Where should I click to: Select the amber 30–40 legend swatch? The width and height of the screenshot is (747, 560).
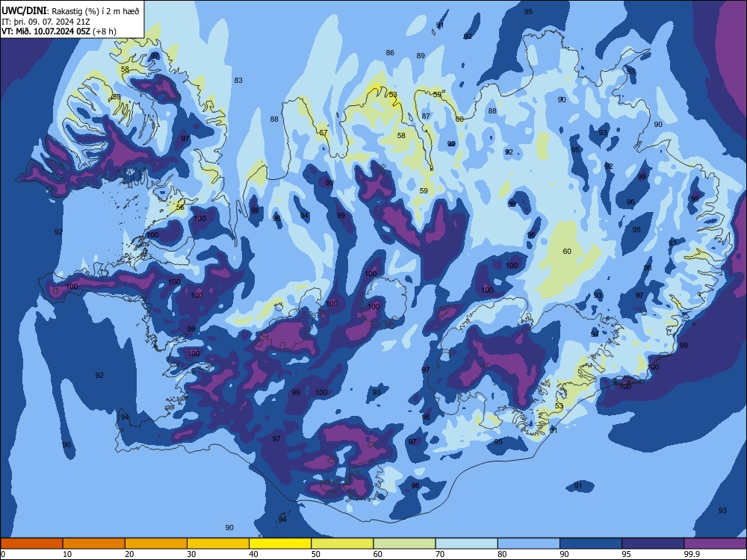click(218, 544)
